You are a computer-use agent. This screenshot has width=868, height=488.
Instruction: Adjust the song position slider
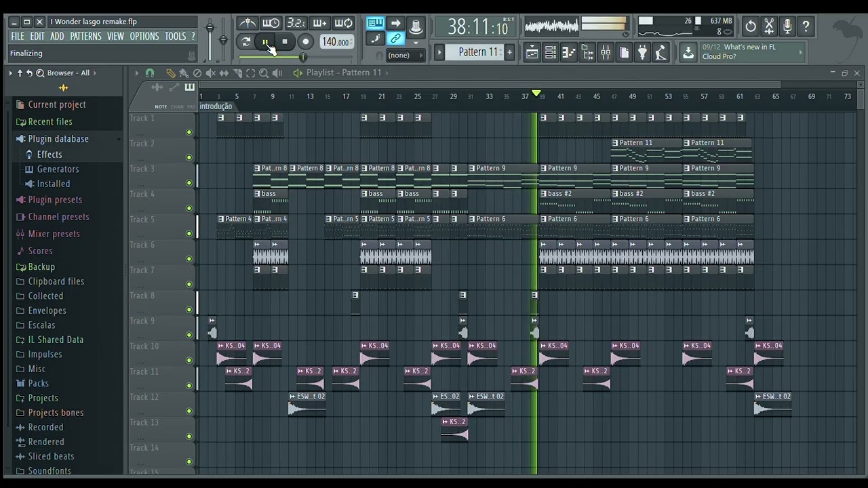click(x=303, y=58)
